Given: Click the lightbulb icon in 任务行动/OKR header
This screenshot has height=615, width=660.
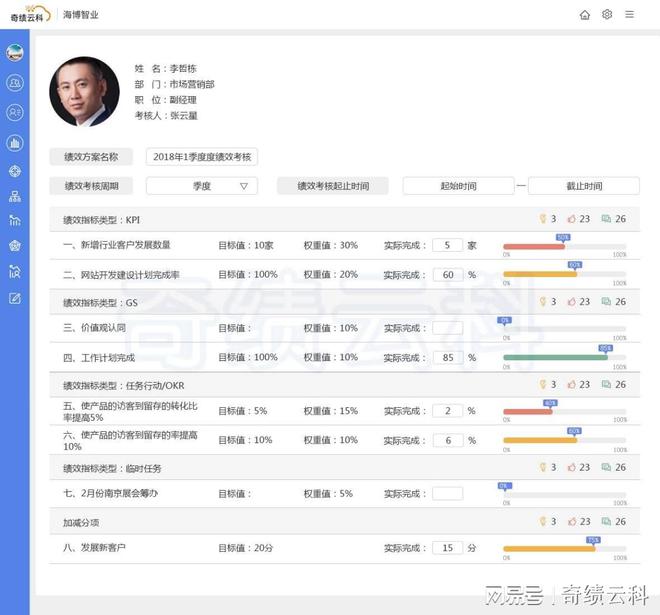Looking at the screenshot, I should [x=543, y=384].
